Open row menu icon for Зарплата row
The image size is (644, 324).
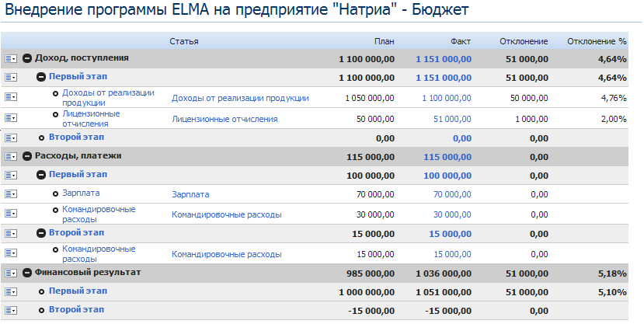pos(11,193)
